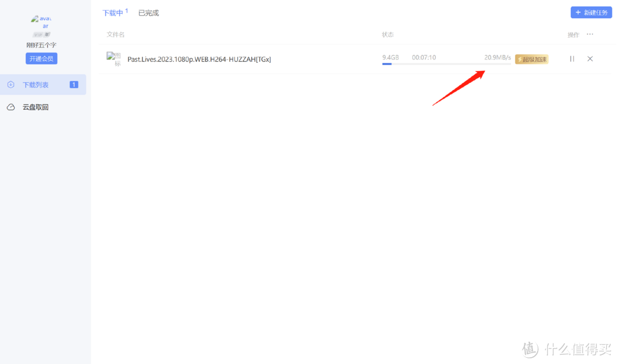Viewport: 617px width, 364px height.
Task: Create a new task with 新建任务
Action: pos(591,13)
